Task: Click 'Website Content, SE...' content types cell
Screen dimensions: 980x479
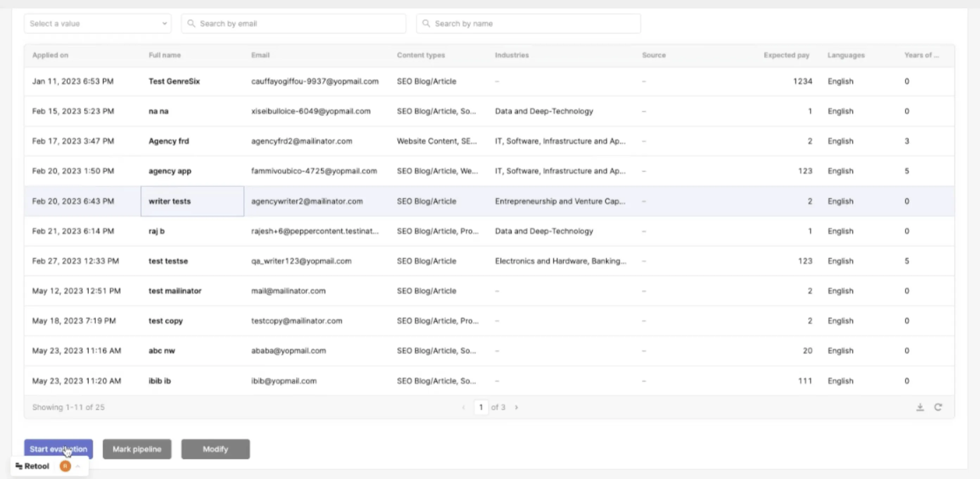Action: coord(436,141)
